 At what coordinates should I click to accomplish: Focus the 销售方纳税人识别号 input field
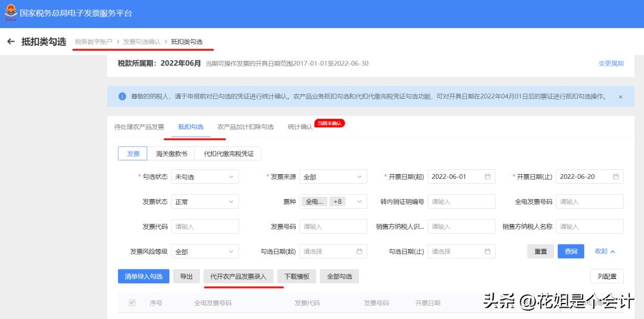462,226
